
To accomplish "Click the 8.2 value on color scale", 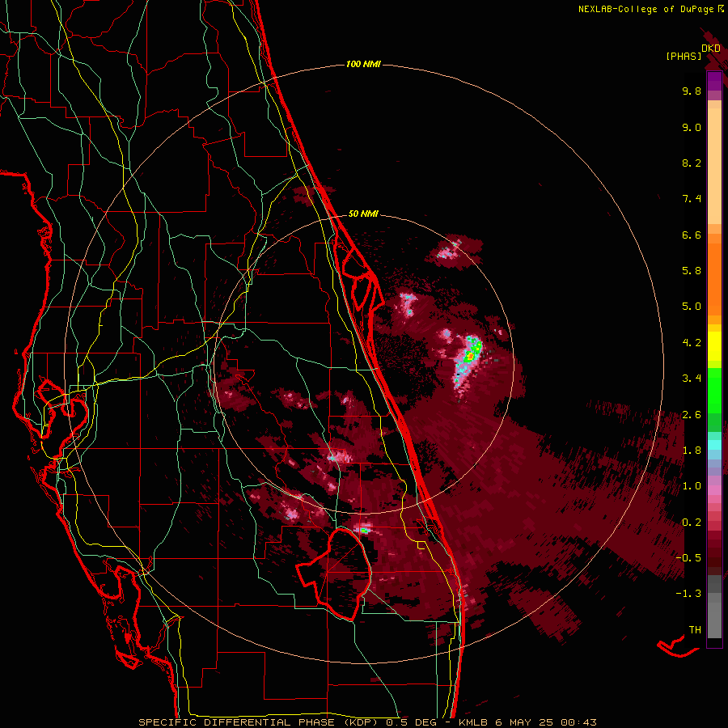I will coord(692,163).
